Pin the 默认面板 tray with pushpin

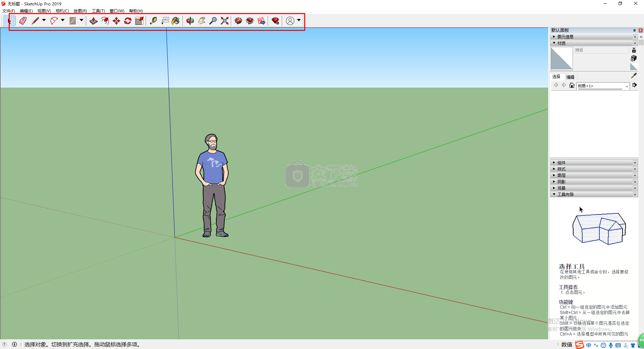[634, 30]
